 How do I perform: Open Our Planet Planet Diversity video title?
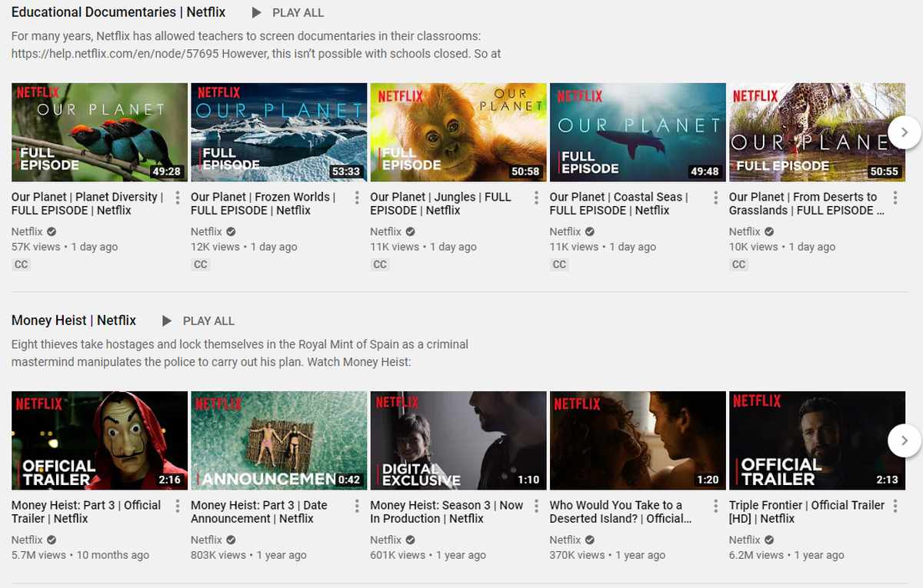[x=88, y=204]
